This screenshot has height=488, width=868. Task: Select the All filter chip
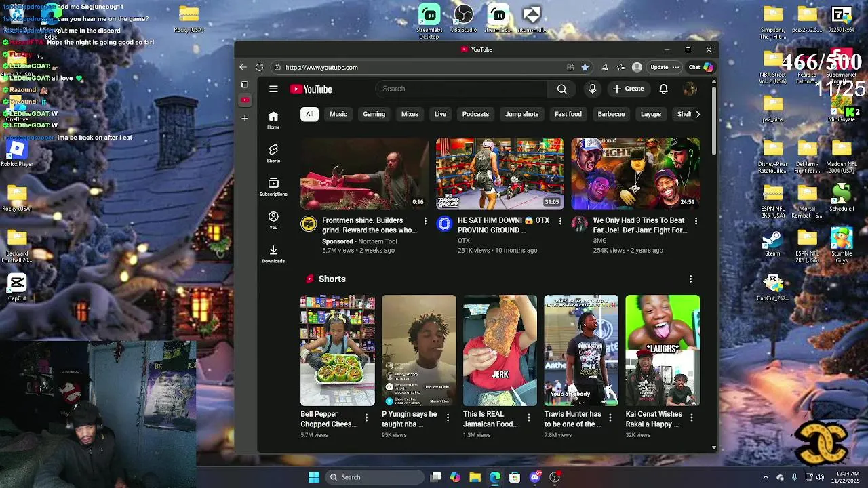[x=309, y=114]
